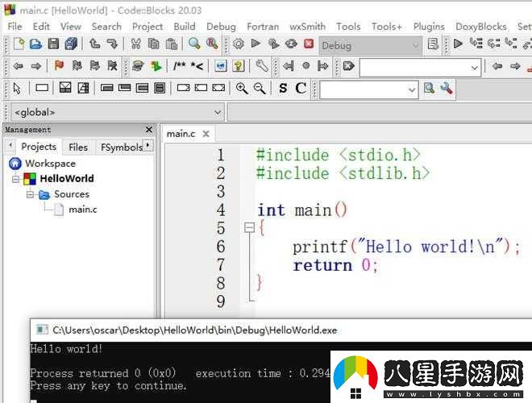Start the debugger arrow icon
532x403 pixels.
[x=458, y=44]
